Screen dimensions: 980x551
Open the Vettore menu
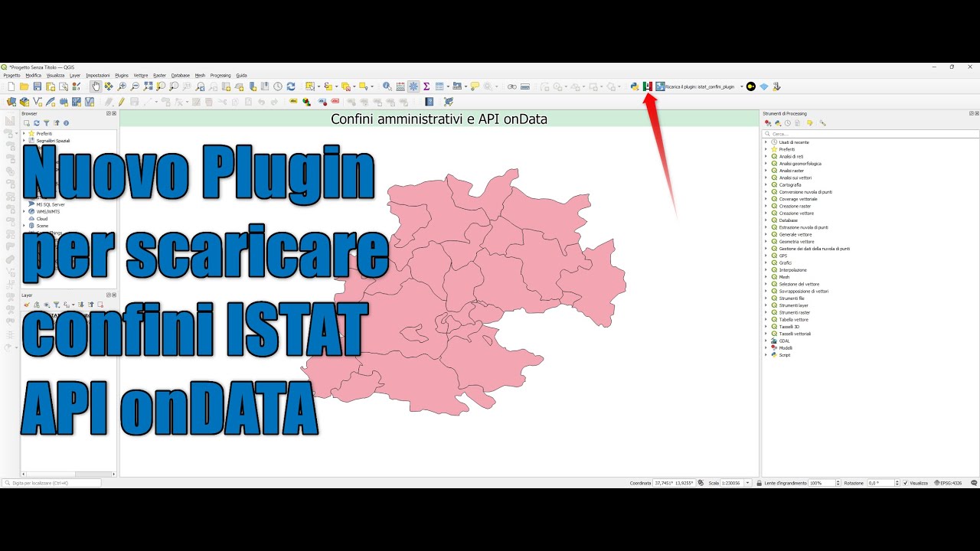[141, 76]
